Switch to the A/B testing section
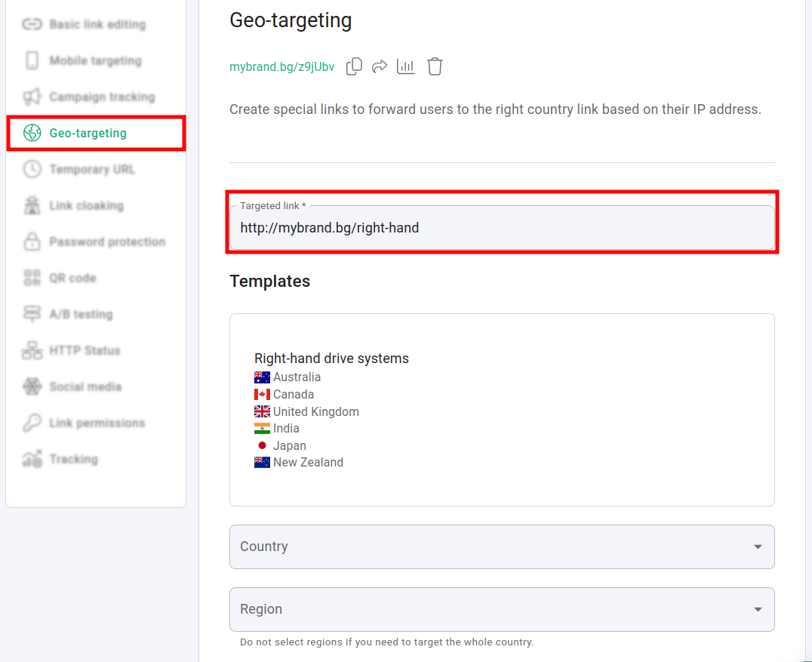 coord(31,314)
